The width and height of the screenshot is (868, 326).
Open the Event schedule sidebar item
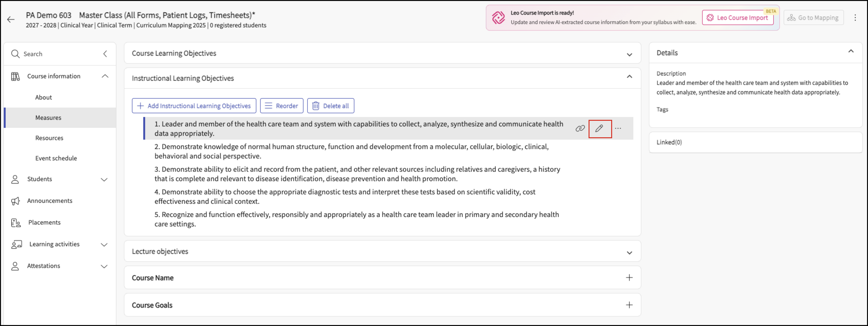pos(56,158)
